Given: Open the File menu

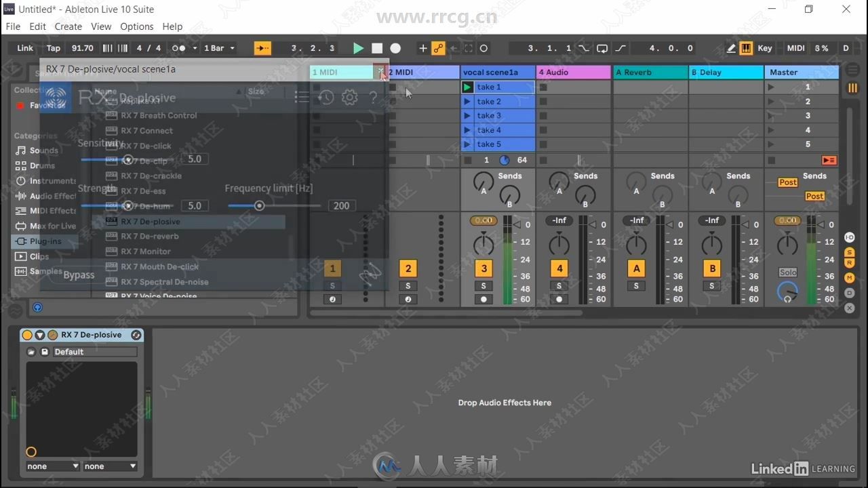Looking at the screenshot, I should coord(13,26).
